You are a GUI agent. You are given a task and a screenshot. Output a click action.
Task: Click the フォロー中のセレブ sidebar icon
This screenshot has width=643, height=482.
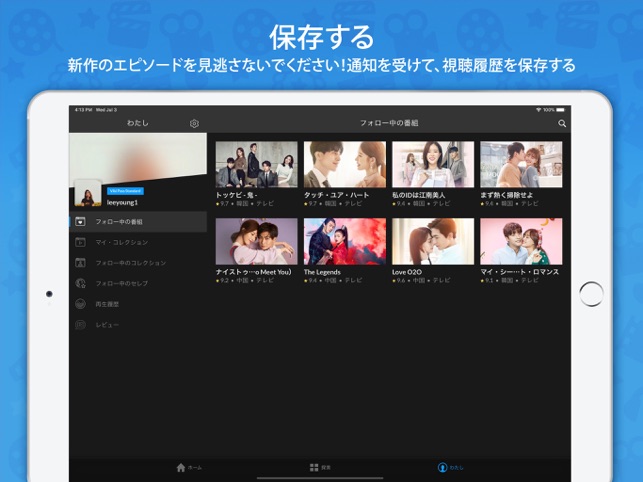click(x=81, y=283)
